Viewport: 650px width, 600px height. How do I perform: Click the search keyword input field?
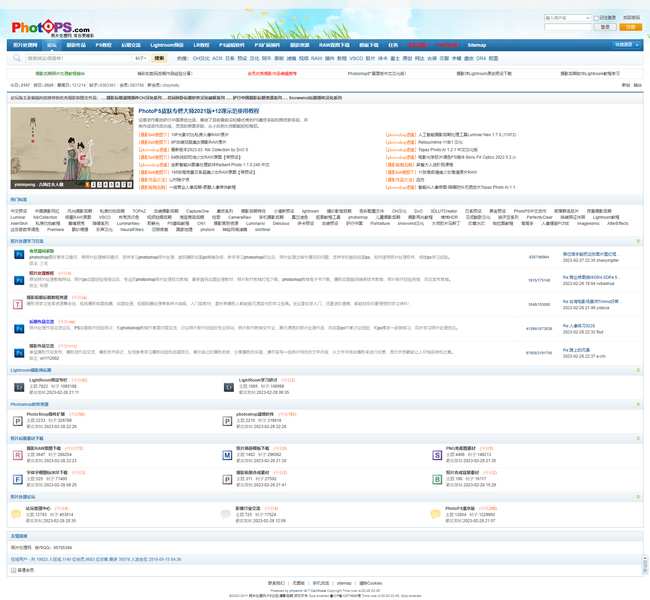78,58
